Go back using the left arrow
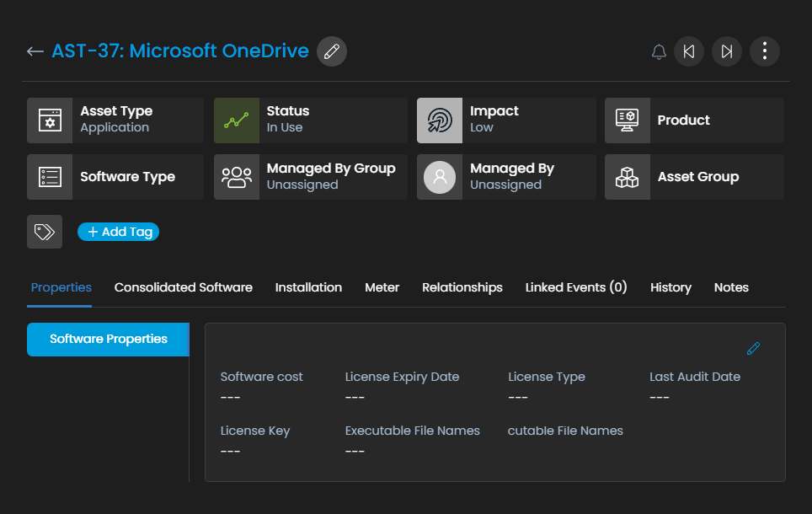 [x=35, y=51]
